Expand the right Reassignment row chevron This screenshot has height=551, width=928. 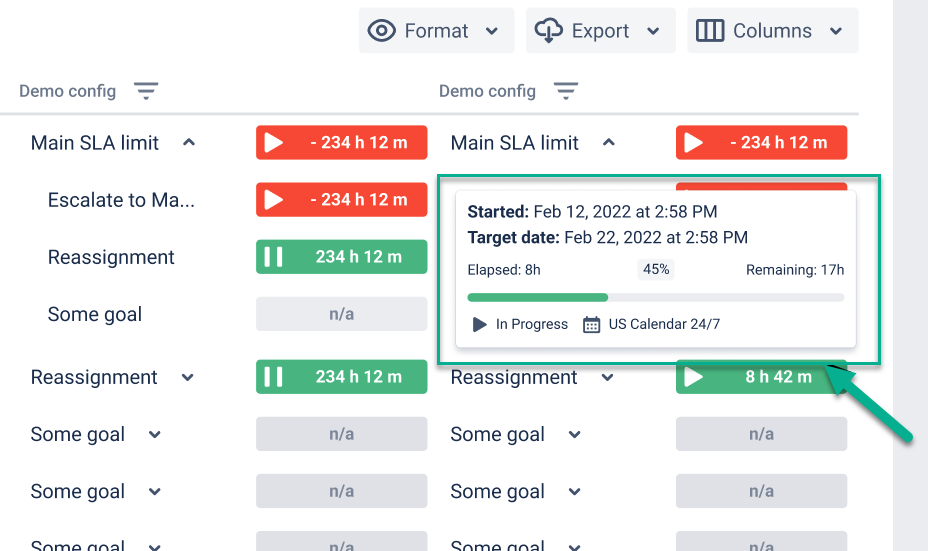(607, 378)
